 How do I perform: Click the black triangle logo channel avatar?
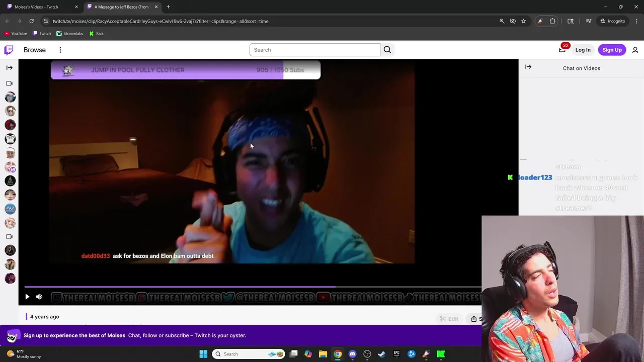click(10, 180)
